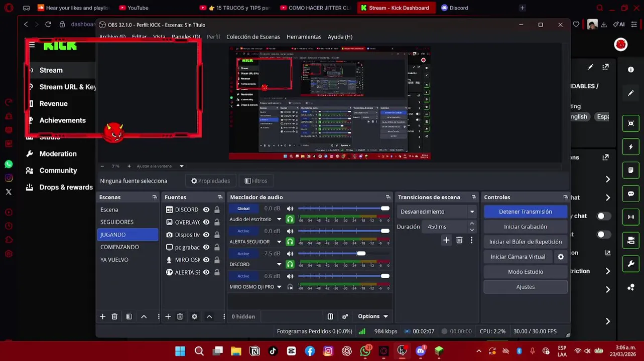This screenshot has width=644, height=361.
Task: Hide the Dispositiv source with eye icon
Action: tap(206, 235)
